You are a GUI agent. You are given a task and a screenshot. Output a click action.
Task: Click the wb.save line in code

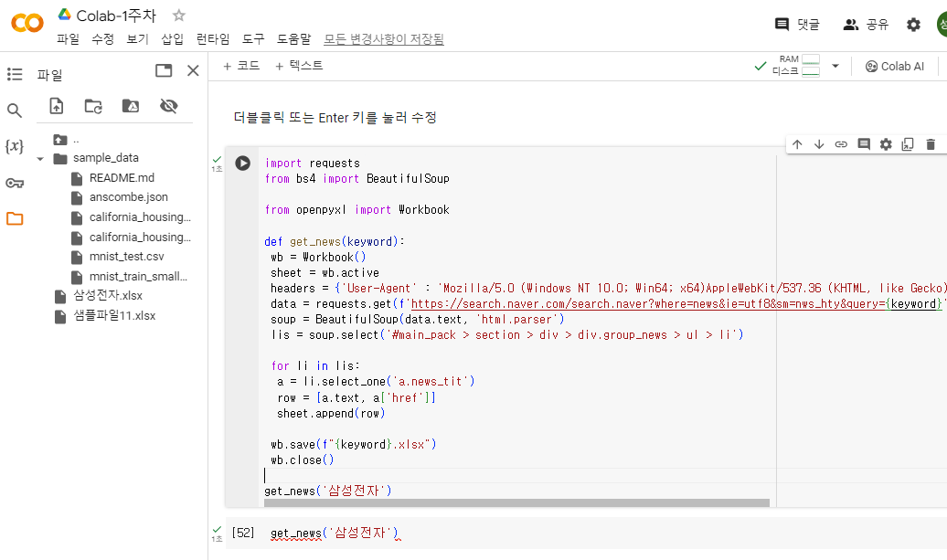point(354,445)
